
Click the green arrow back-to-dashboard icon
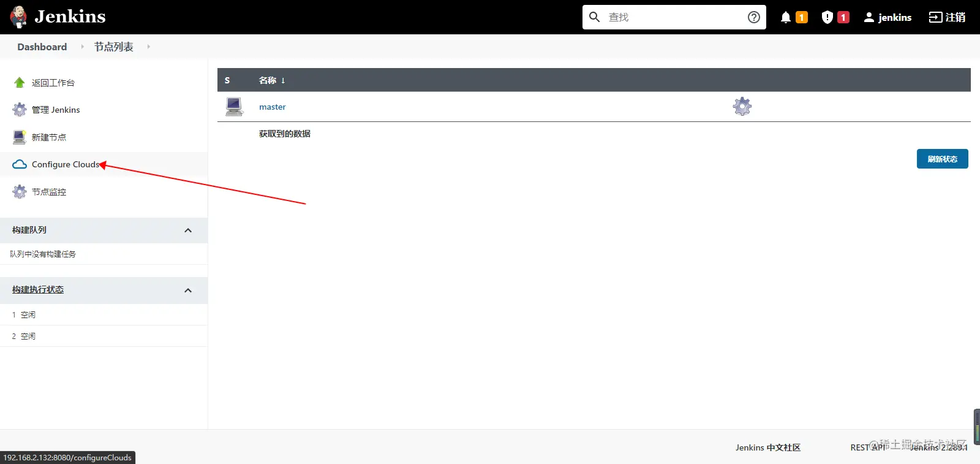pyautogui.click(x=20, y=82)
